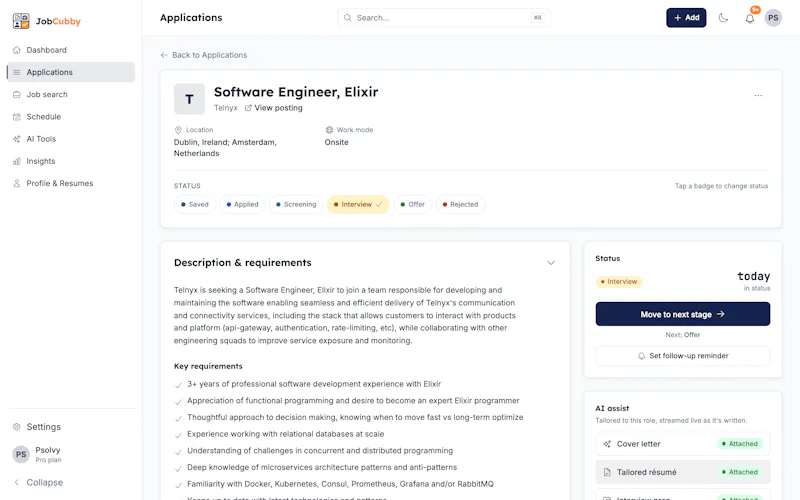Set status to Screening

(296, 205)
